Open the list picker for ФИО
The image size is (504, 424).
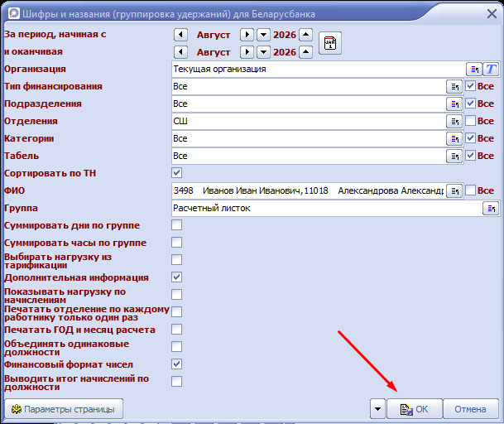[454, 190]
